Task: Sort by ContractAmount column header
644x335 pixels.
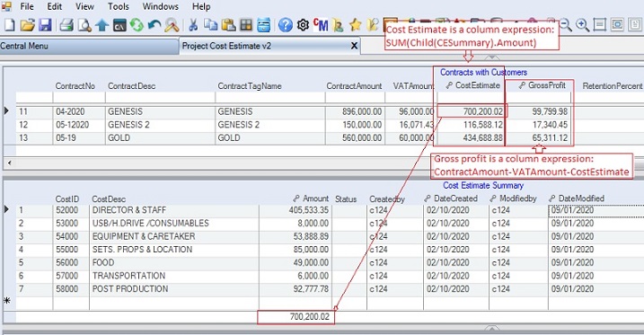Action: coord(354,86)
